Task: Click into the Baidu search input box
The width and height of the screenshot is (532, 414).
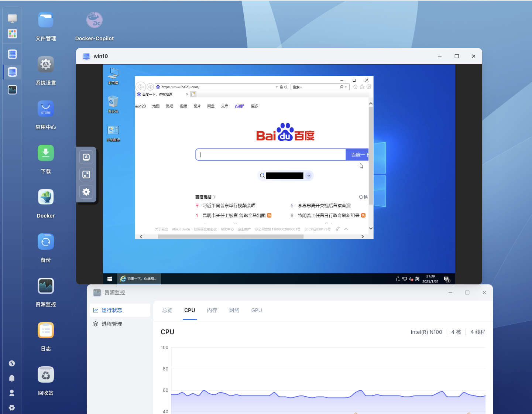Action: click(x=271, y=155)
